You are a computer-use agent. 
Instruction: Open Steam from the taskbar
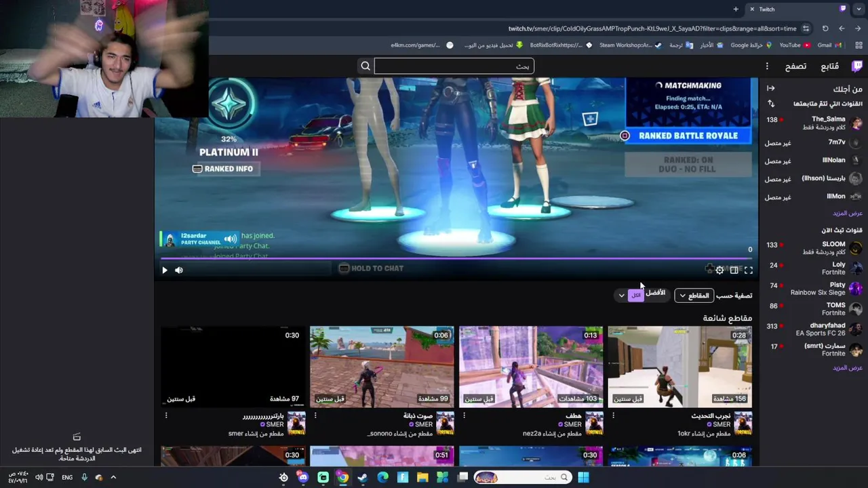[363, 477]
